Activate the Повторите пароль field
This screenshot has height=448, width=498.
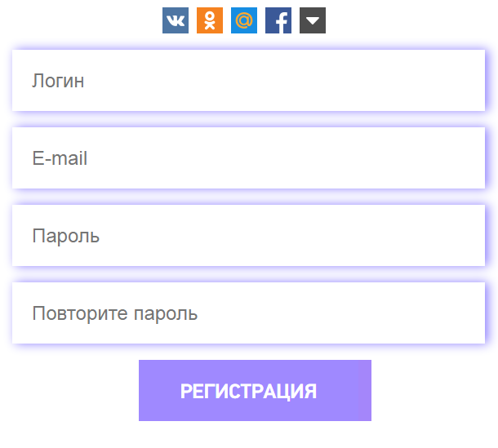click(x=248, y=313)
